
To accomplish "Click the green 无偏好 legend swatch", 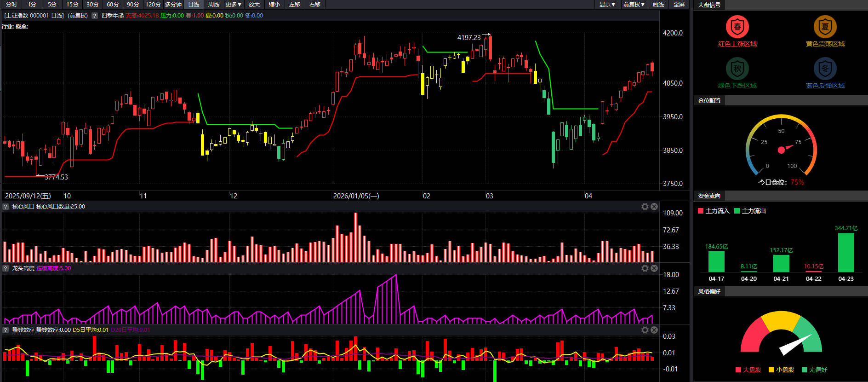I will click(805, 370).
